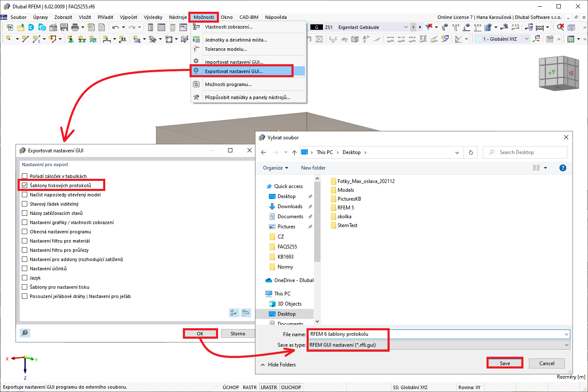Select Downloads in the navigation pane
This screenshot has height=392, width=588.
point(290,206)
